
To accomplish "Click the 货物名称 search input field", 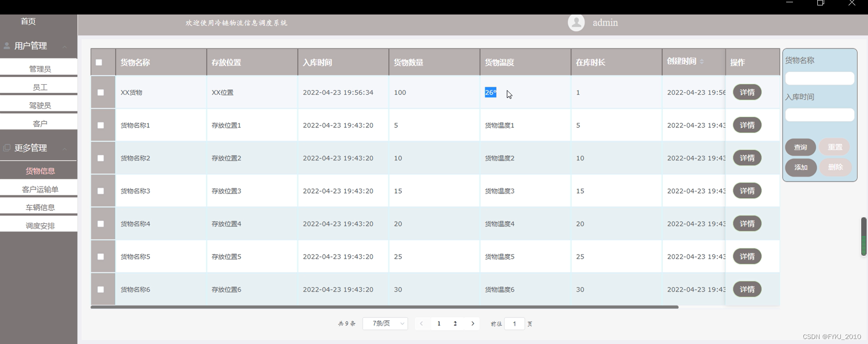I will [820, 78].
